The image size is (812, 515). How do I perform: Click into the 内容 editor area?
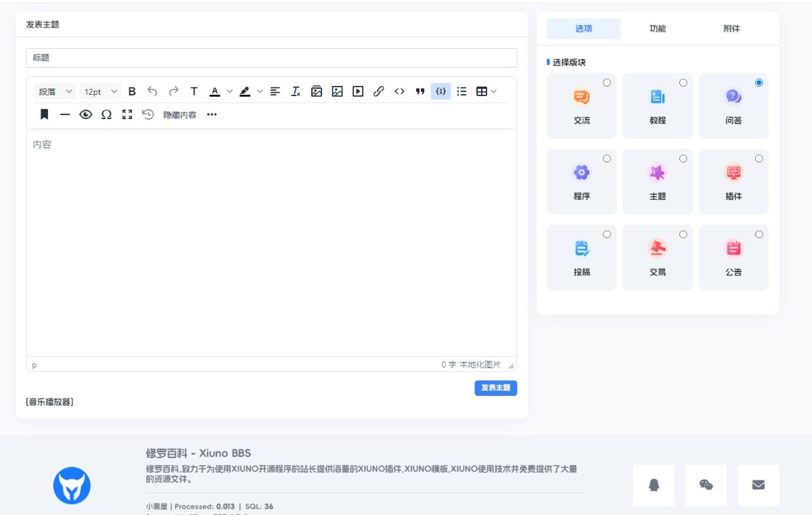pyautogui.click(x=271, y=242)
